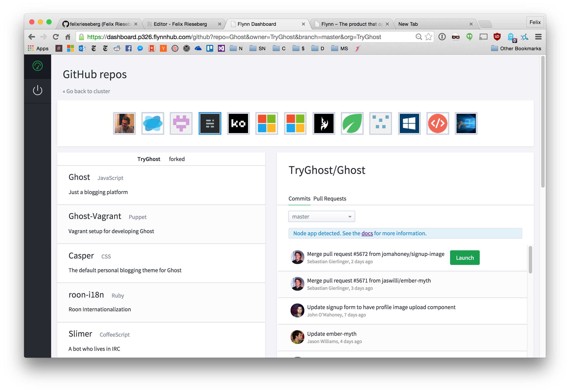Image resolution: width=570 pixels, height=392 pixels.
Task: Click the bookmark star in address bar
Action: [428, 37]
